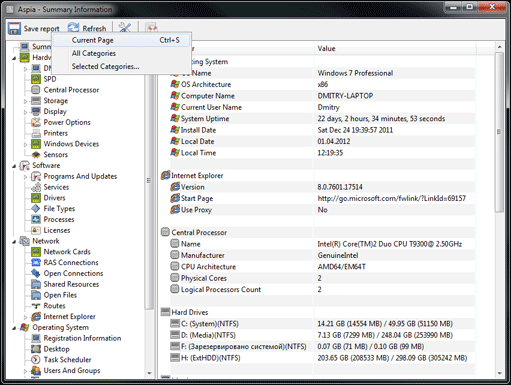Collapse the Operating System tree node
Image resolution: width=511 pixels, height=385 pixels.
[x=14, y=328]
